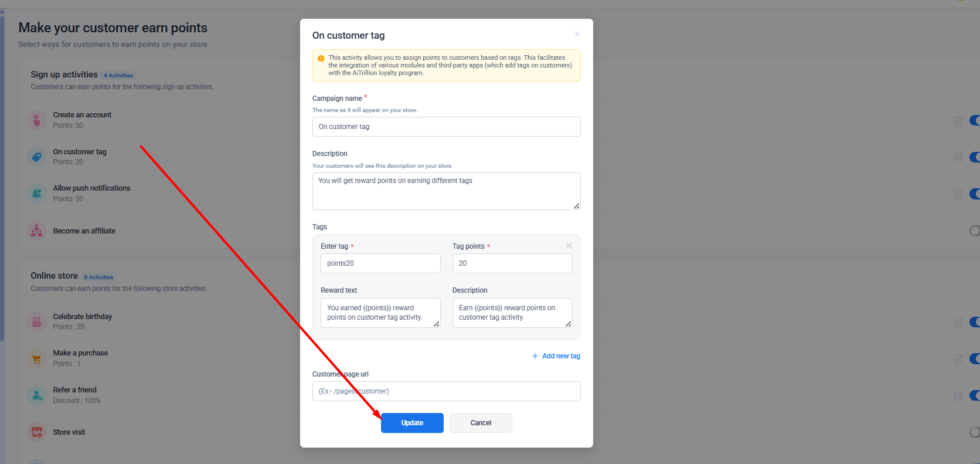Click the Become an affiliate icon
This screenshot has height=464, width=980.
point(36,231)
